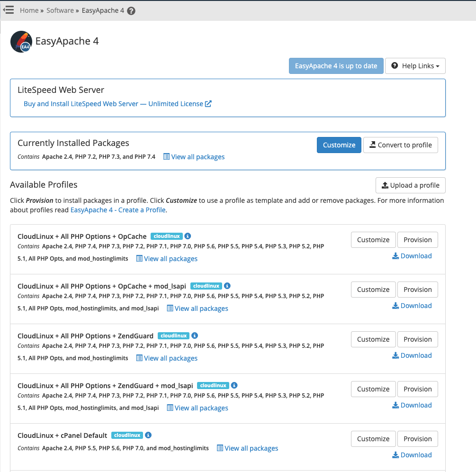Click info icon for CloudLinux + cPanel Default

(x=148, y=435)
